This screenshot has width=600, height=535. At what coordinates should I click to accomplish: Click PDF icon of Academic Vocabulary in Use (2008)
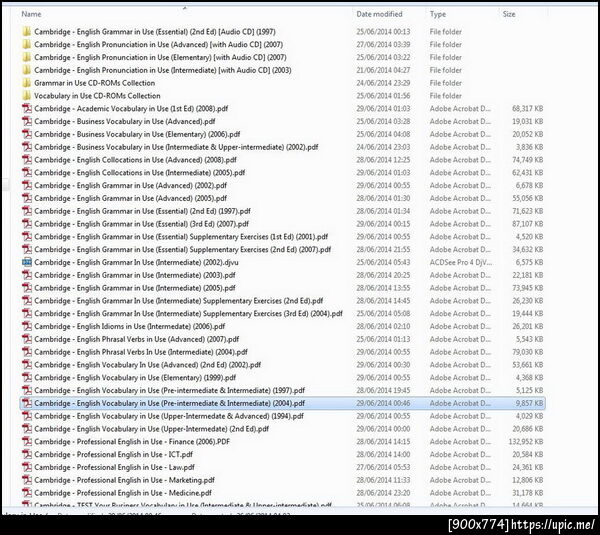coord(27,109)
